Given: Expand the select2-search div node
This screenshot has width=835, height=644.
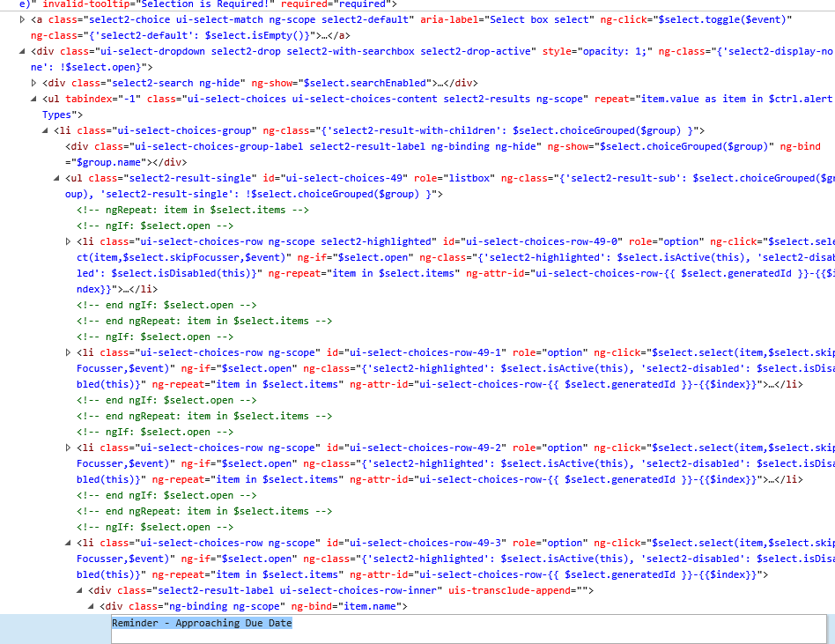Looking at the screenshot, I should pyautogui.click(x=34, y=83).
